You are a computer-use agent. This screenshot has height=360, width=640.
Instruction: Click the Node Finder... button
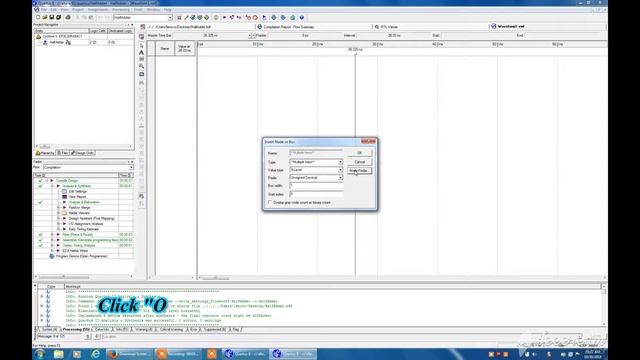pyautogui.click(x=360, y=171)
